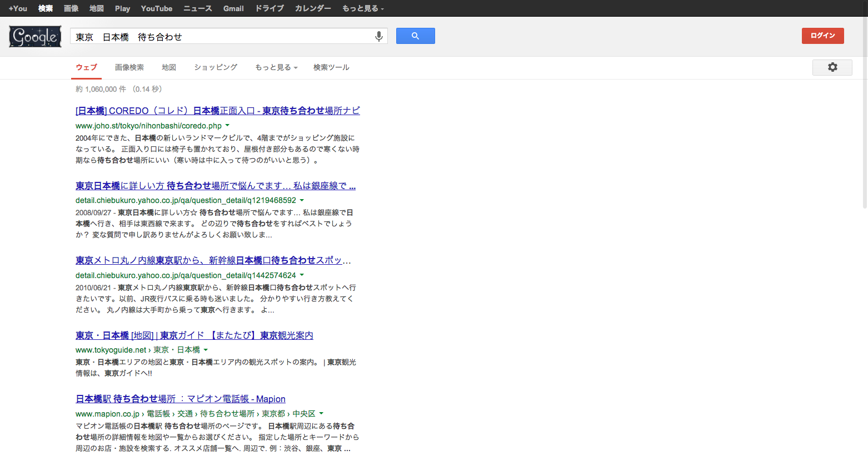This screenshot has height=465, width=868.
Task: Open the COREDO 日本橋正面入口 result link
Action: pyautogui.click(x=217, y=111)
